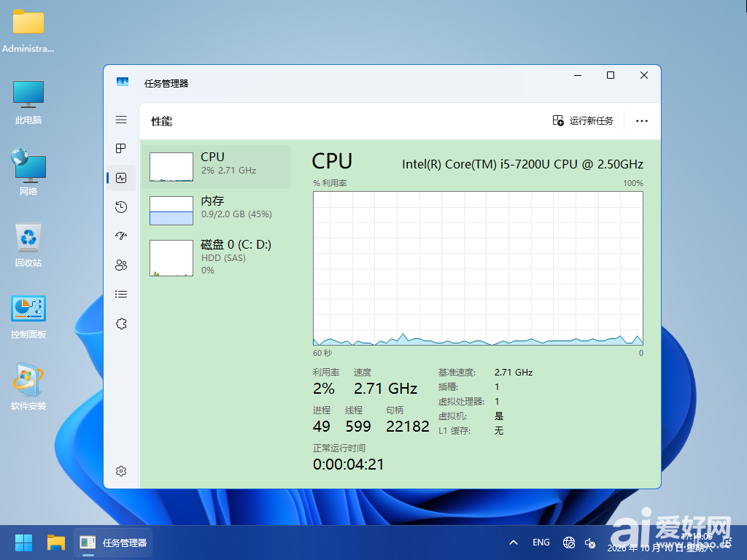This screenshot has width=747, height=560.
Task: Click the 49 processes count
Action: coord(322,426)
